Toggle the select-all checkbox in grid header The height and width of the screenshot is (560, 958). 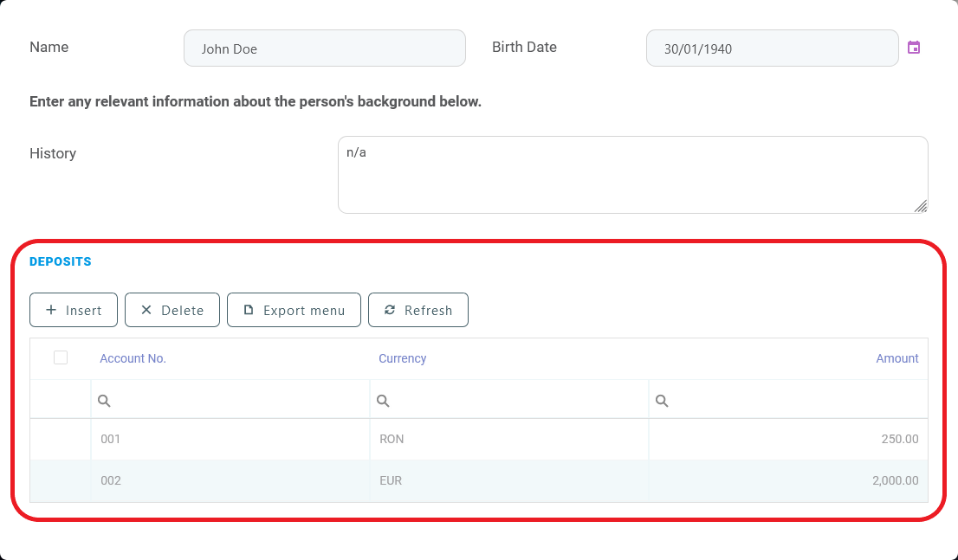(x=60, y=357)
